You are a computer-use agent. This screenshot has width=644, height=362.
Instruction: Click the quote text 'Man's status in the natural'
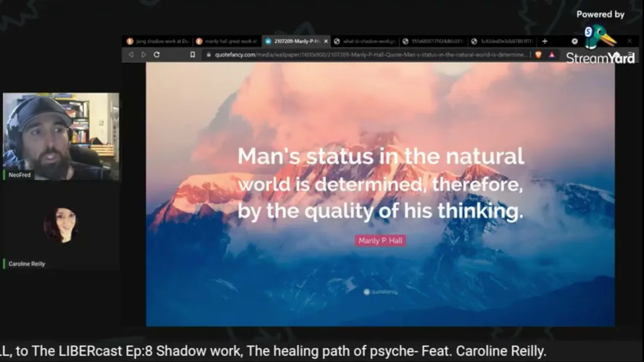pos(381,156)
